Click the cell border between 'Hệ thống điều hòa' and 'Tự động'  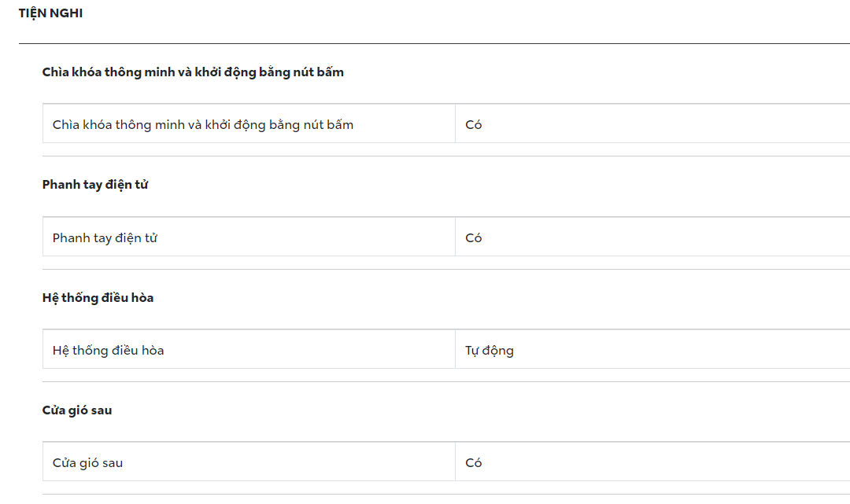(x=455, y=349)
